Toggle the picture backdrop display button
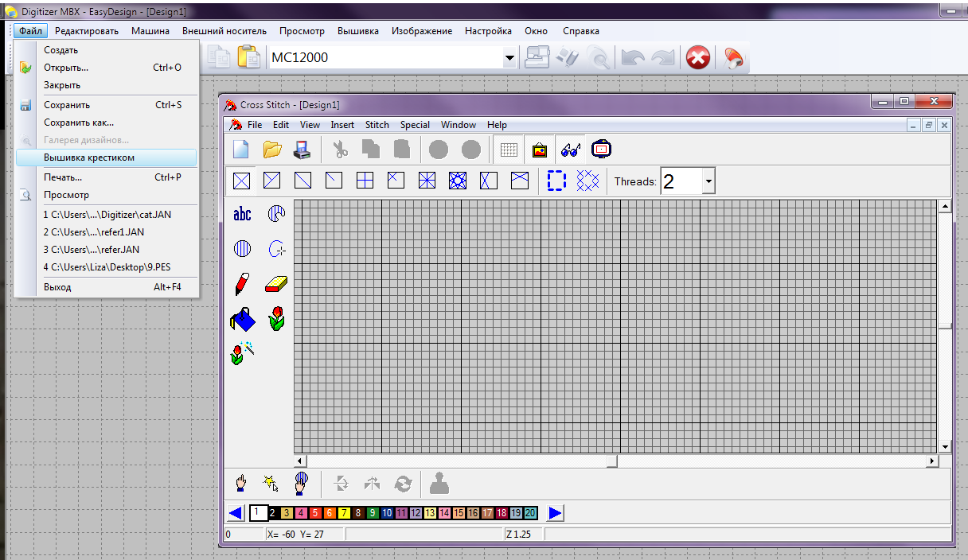Screen dimensions: 968x560 (540, 150)
